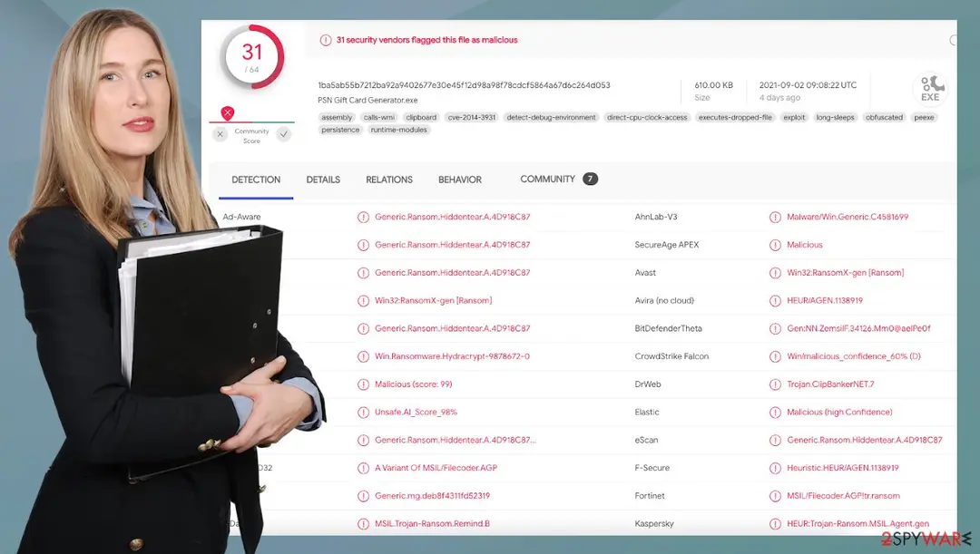
Task: Click the file hash 1ba5ab55b7212...
Action: [x=464, y=85]
